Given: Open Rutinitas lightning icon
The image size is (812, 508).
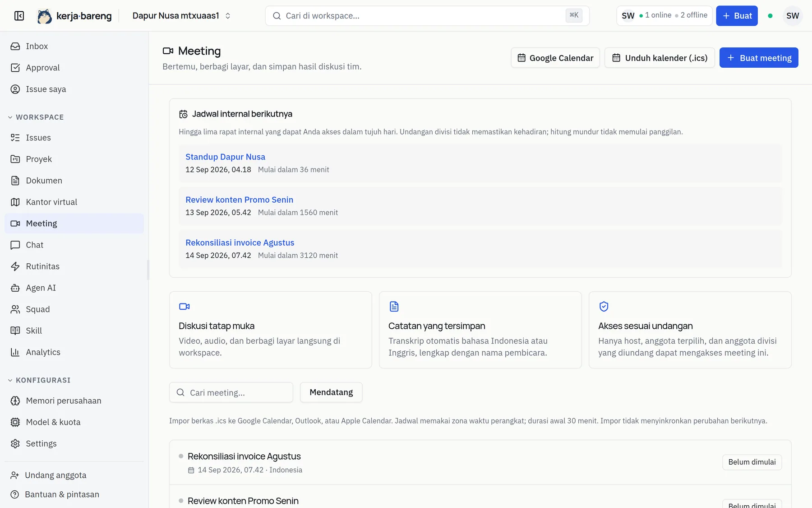Looking at the screenshot, I should [15, 266].
